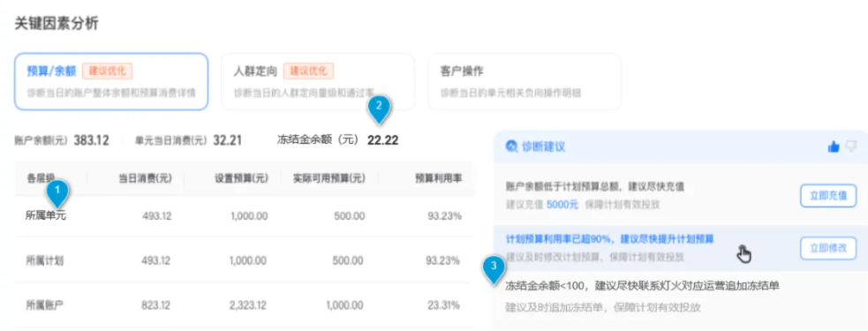
Task: Click 93.23% in the 所属计划 row
Action: point(444,260)
